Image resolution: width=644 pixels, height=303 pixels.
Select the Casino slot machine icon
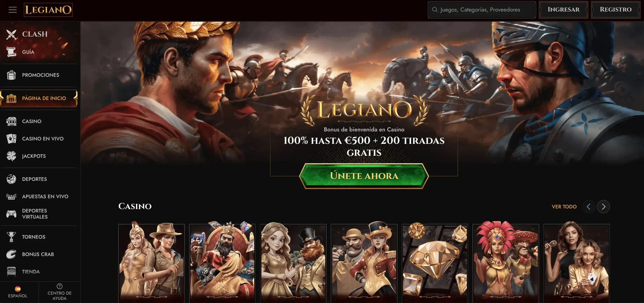[11, 121]
